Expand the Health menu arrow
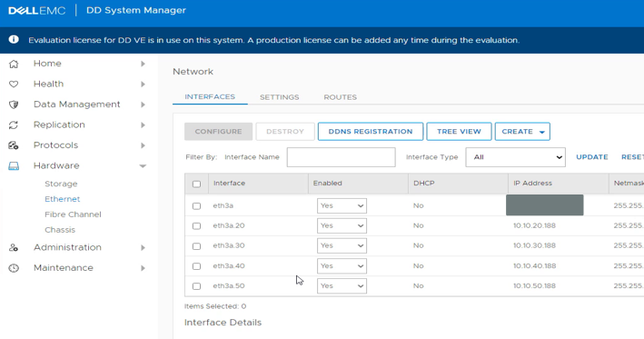644x339 pixels. click(x=143, y=85)
